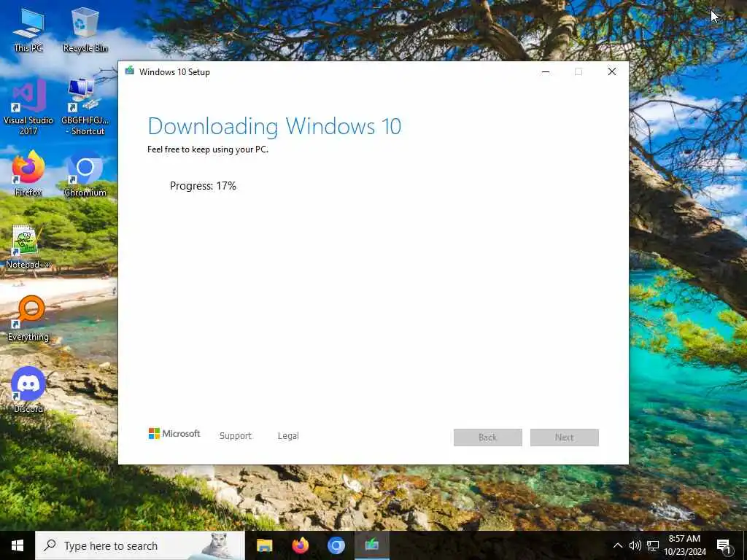Select the Everything search desktop shortcut
747x560 pixels.
click(x=28, y=319)
